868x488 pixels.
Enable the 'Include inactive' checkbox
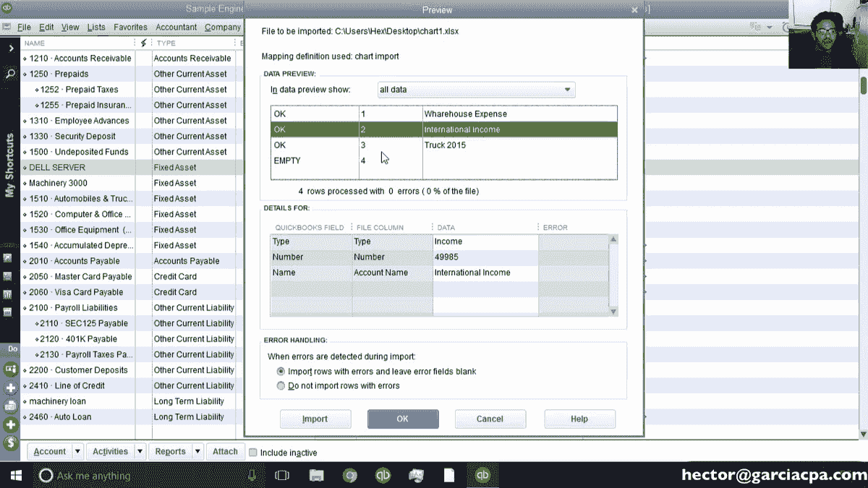pos(252,452)
